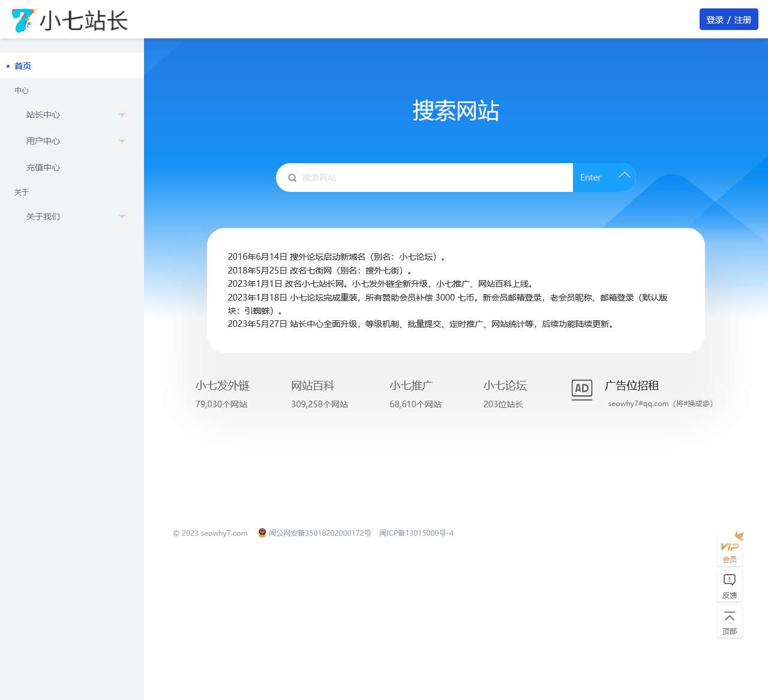768x700 pixels.
Task: Click the 顶部 back-to-top icon
Action: point(729,621)
